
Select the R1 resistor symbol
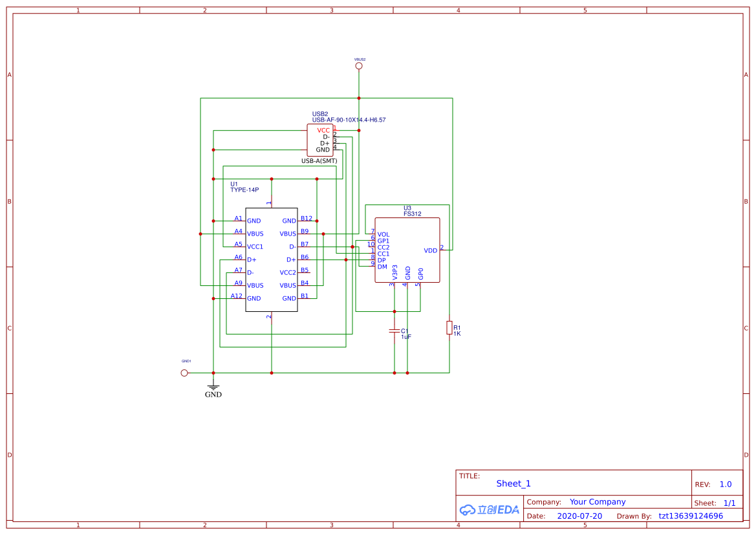(449, 327)
